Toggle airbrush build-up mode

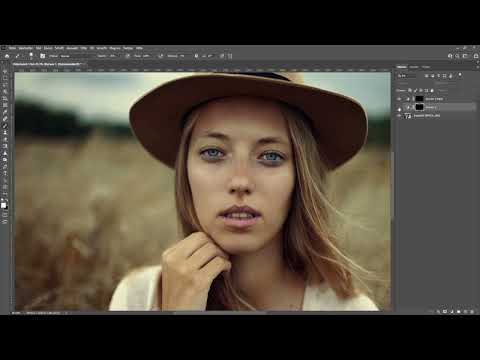coord(161,56)
